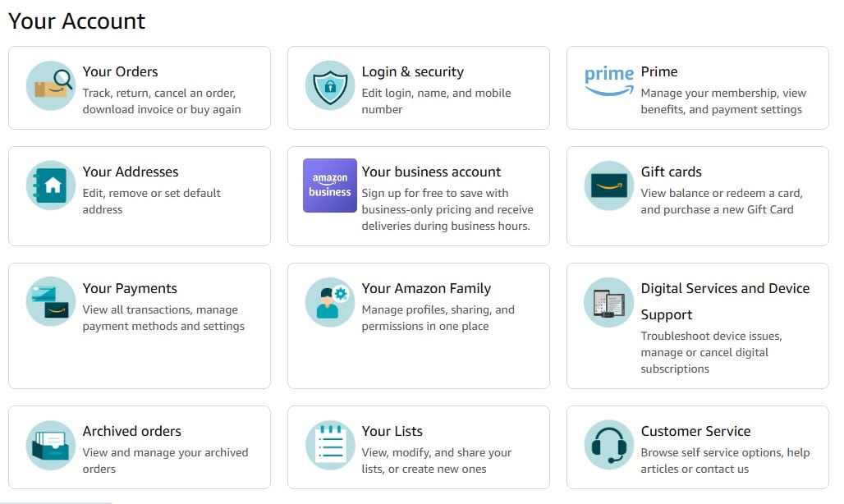Click the Archived orders description text
This screenshot has width=844, height=504.
point(164,460)
